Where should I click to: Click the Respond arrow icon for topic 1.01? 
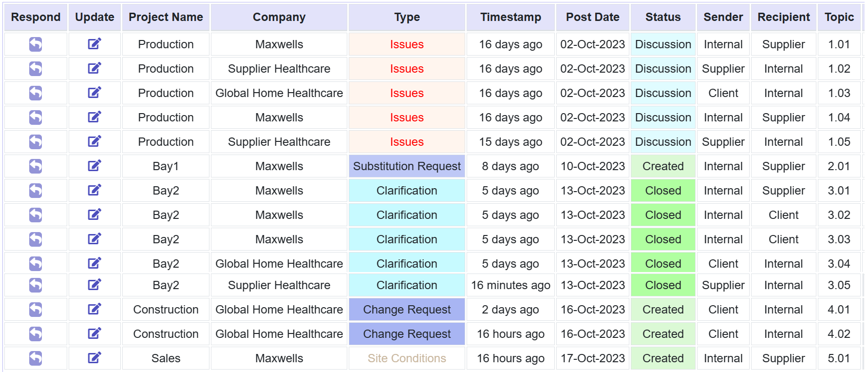[x=36, y=44]
